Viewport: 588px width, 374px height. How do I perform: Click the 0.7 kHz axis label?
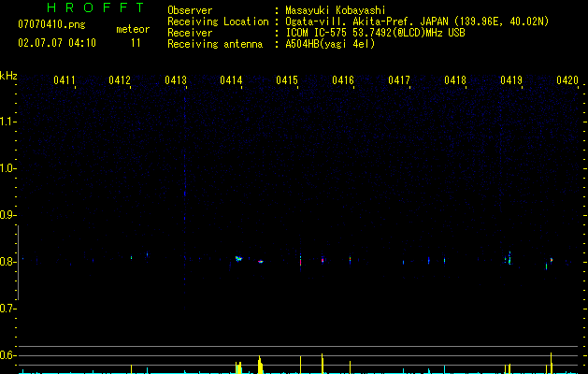click(7, 309)
